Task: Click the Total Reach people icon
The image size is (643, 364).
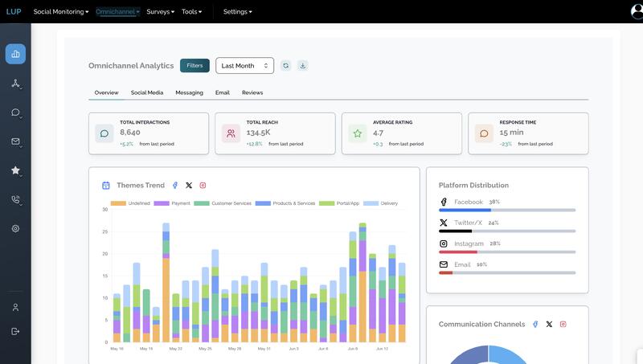Action: pyautogui.click(x=231, y=133)
